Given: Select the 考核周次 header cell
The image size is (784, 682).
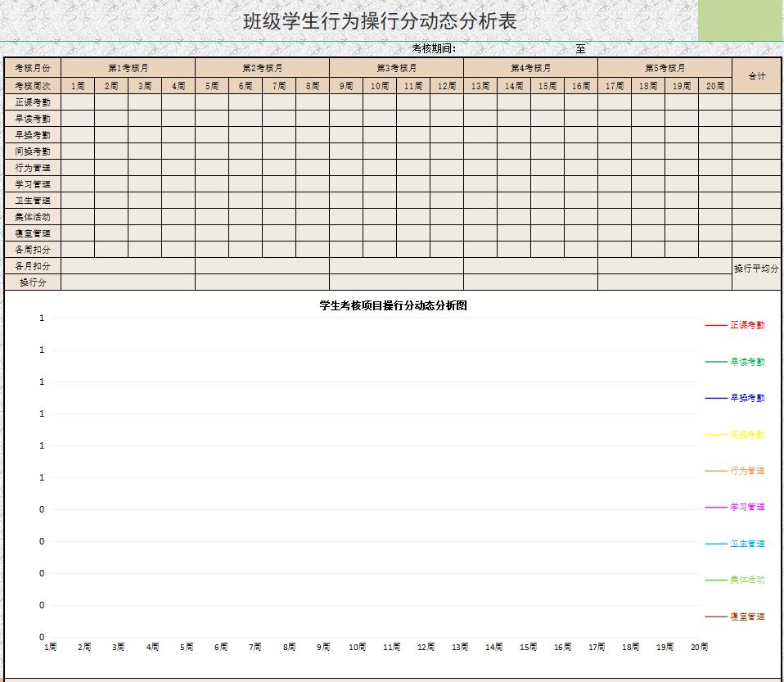Looking at the screenshot, I should coord(34,84).
